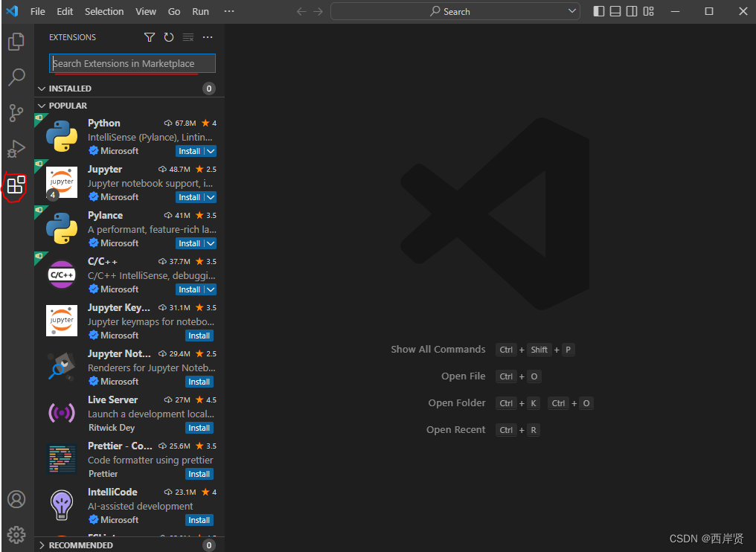Image resolution: width=756 pixels, height=552 pixels.
Task: Open the Search view in activity bar
Action: (16, 77)
